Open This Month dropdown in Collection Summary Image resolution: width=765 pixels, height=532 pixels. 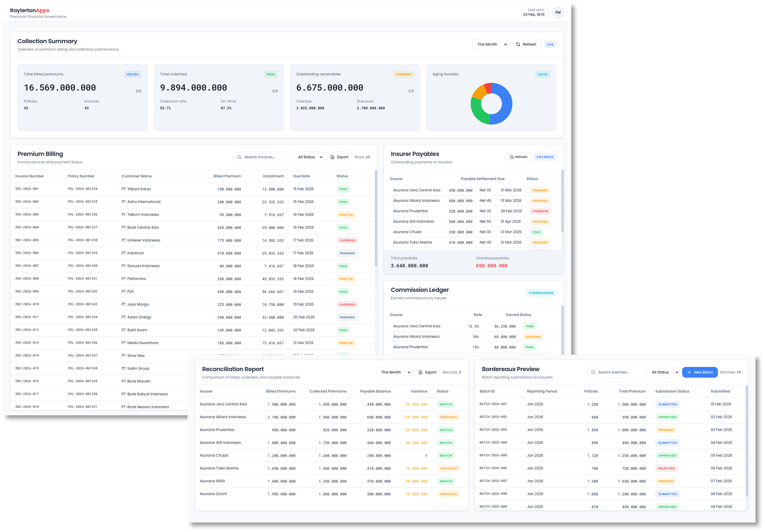tap(490, 44)
